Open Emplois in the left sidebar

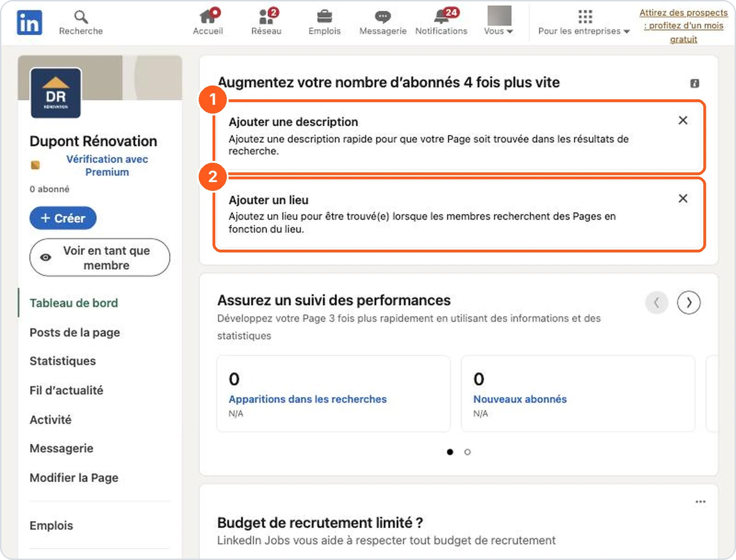pyautogui.click(x=51, y=526)
